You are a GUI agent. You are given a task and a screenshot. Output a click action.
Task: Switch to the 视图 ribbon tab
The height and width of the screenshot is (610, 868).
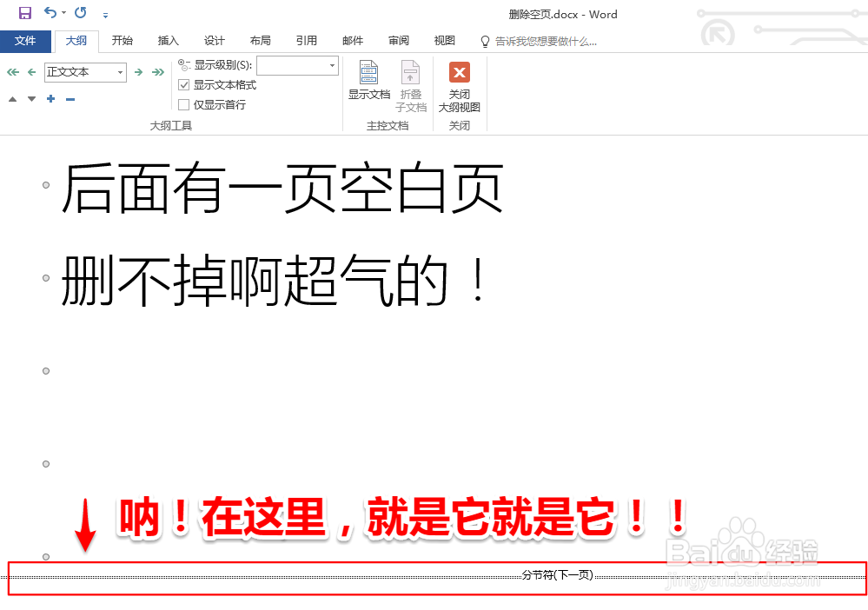[444, 40]
